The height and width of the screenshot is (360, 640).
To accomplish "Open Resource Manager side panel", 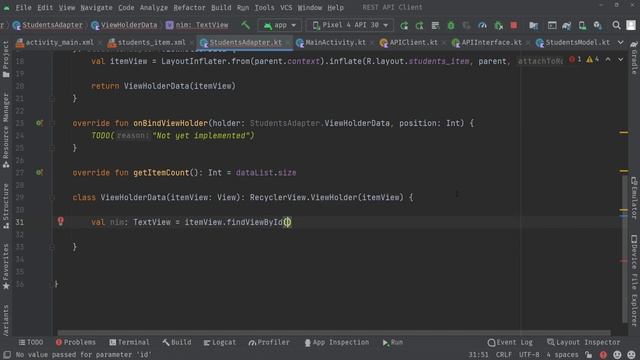I will [6, 130].
